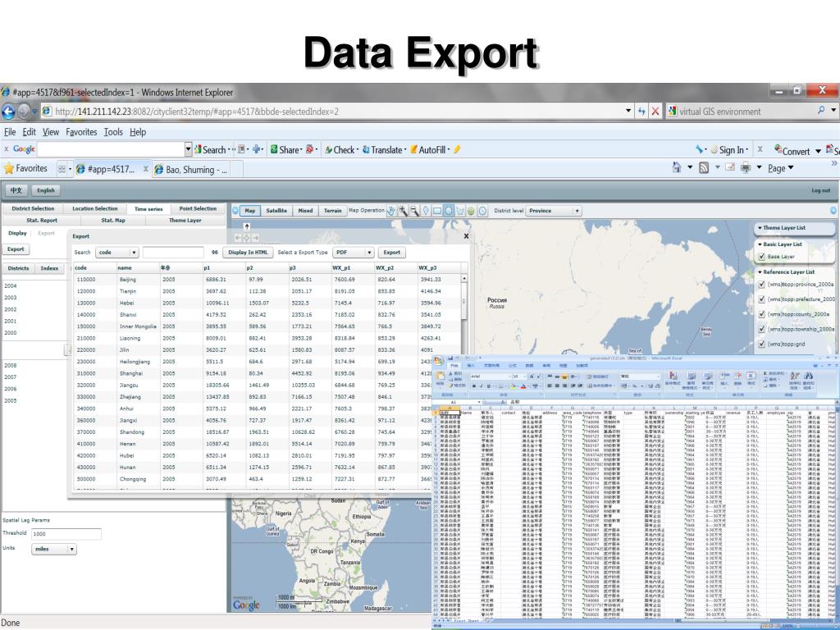Click the Favorites star icon
Viewport: 840px width, 630px height.
[x=10, y=169]
